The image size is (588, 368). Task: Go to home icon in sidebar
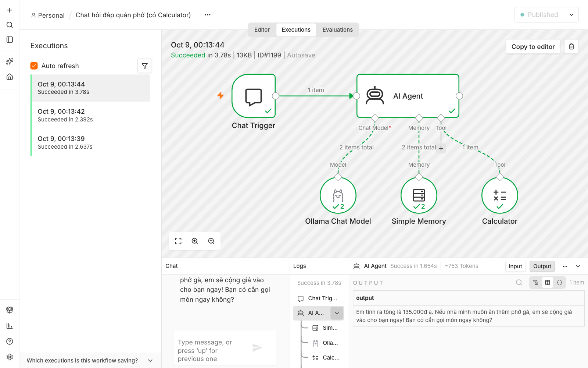pyautogui.click(x=10, y=77)
